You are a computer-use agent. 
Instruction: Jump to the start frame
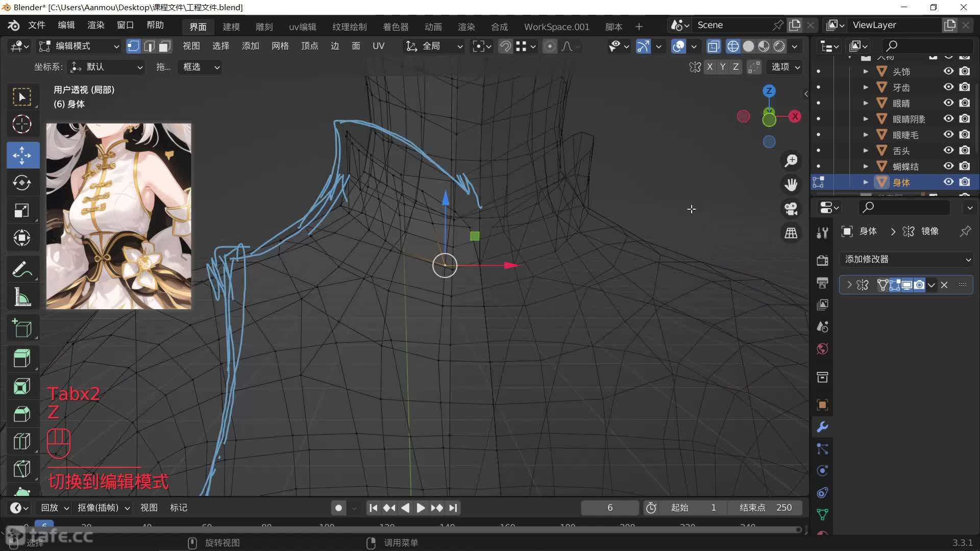point(374,508)
